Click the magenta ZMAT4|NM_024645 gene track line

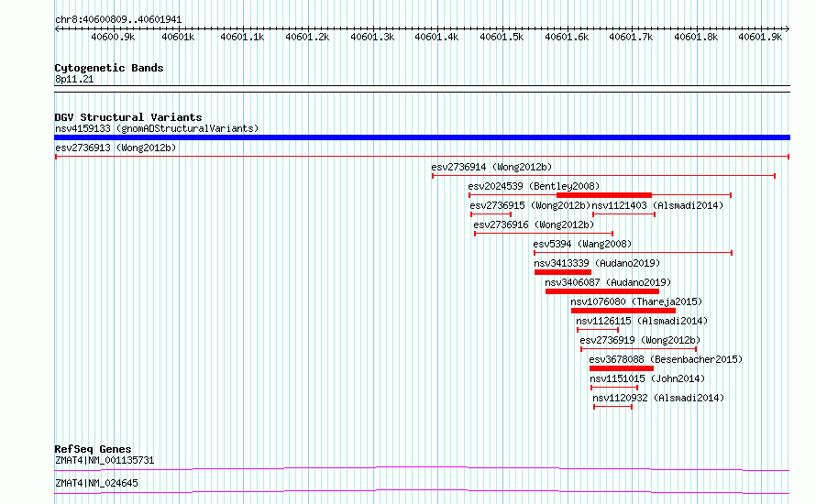(x=422, y=491)
